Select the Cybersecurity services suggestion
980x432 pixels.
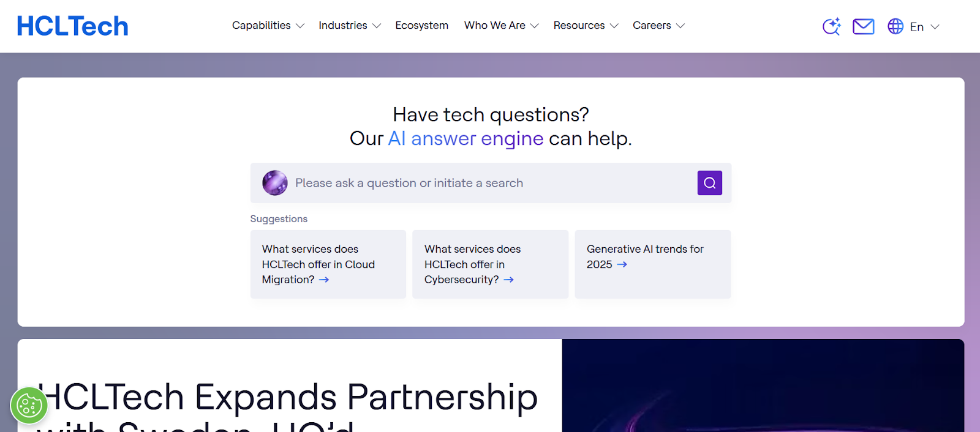pyautogui.click(x=490, y=264)
